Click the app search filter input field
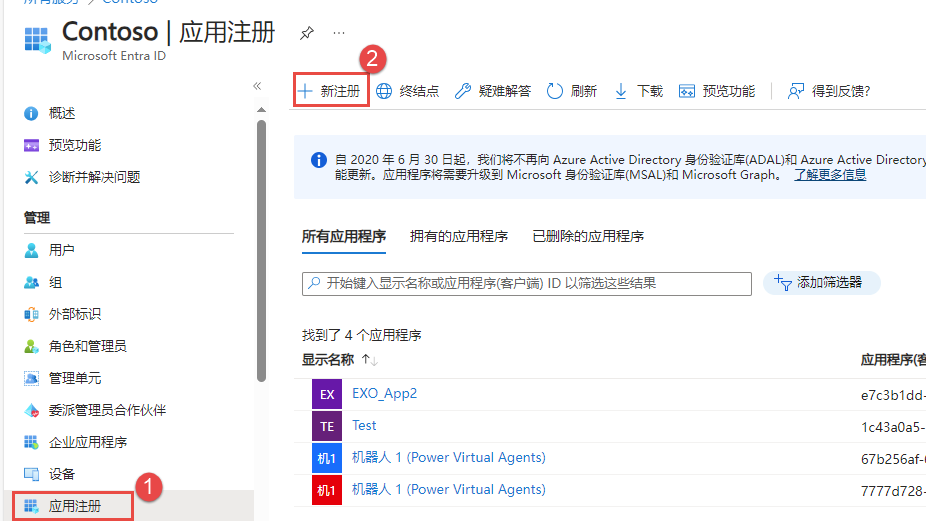Image resolution: width=926 pixels, height=521 pixels. (x=527, y=284)
